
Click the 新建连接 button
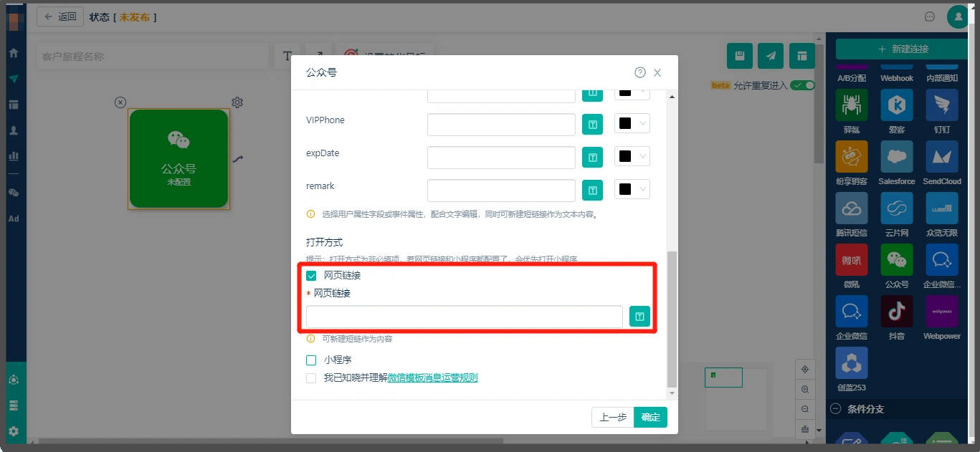903,49
